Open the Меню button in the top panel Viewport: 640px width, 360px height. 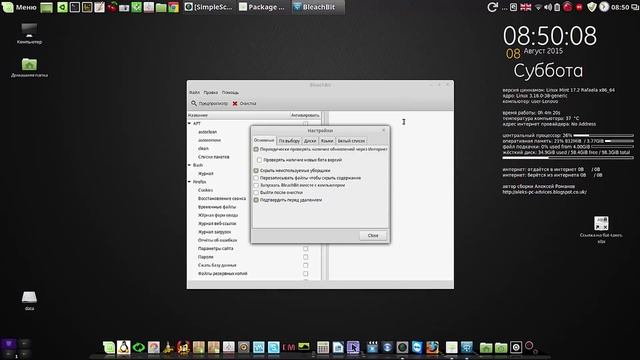[20, 7]
